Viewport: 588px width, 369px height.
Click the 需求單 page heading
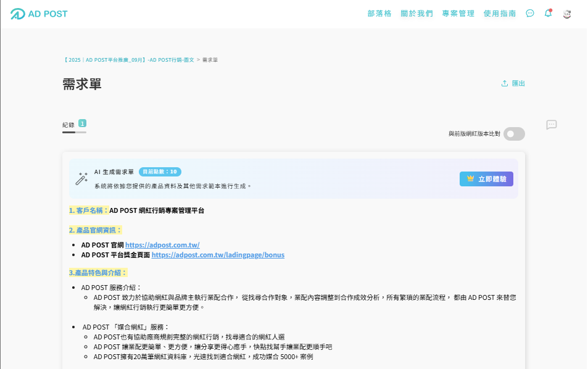(81, 84)
